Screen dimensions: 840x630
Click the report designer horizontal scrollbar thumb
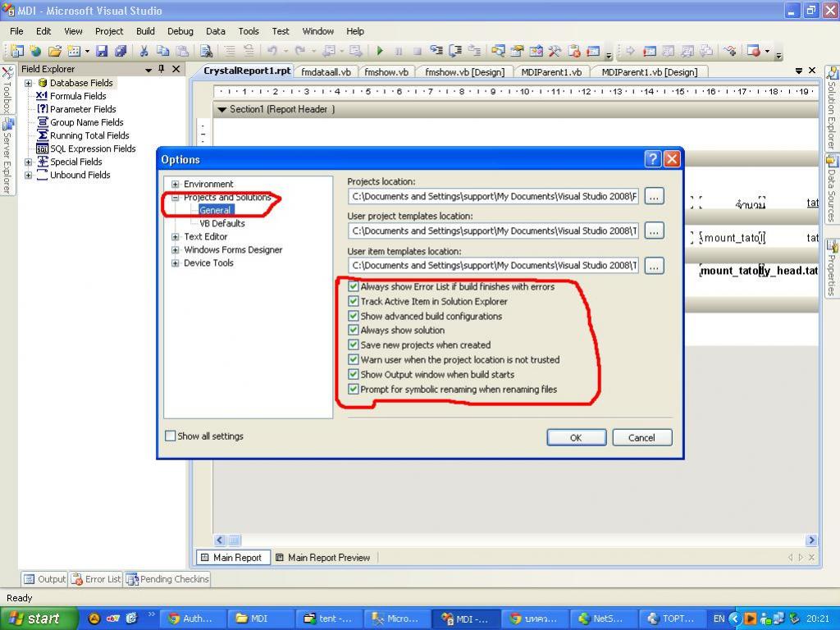point(235,540)
